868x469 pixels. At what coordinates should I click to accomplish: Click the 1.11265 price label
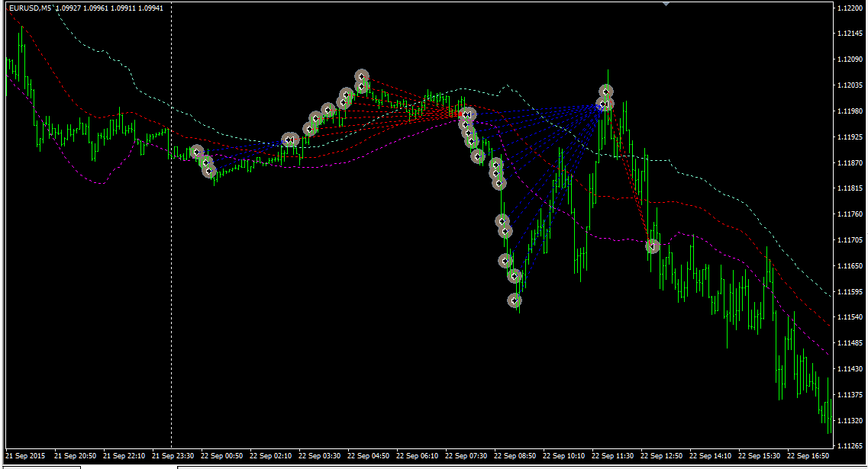850,446
